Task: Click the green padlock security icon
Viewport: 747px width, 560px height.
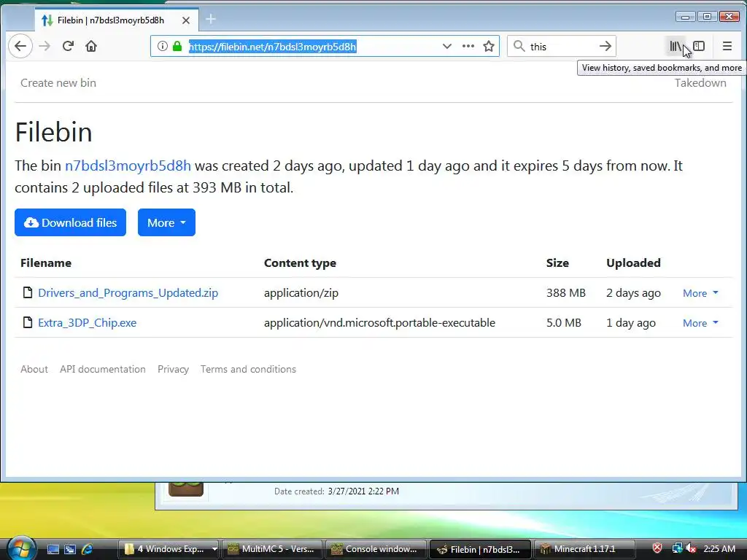Action: [177, 46]
